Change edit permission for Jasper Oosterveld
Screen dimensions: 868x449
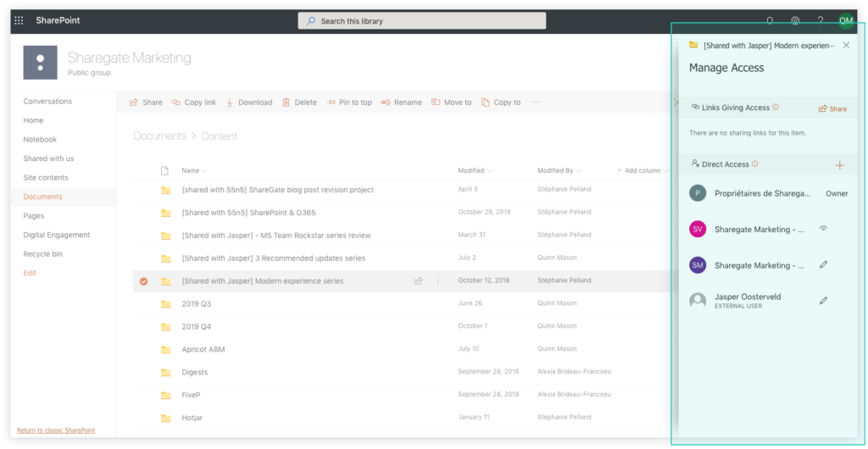click(x=823, y=300)
